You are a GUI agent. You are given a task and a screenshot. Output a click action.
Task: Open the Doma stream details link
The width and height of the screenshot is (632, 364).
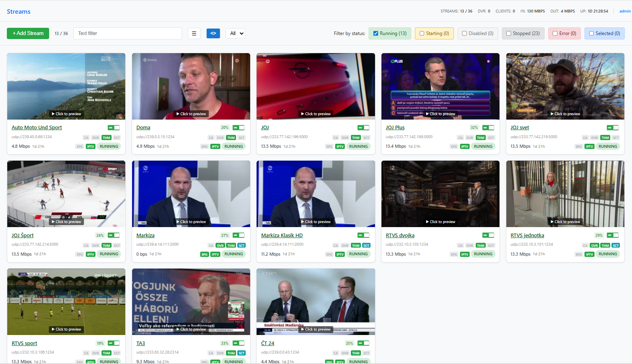pyautogui.click(x=143, y=128)
